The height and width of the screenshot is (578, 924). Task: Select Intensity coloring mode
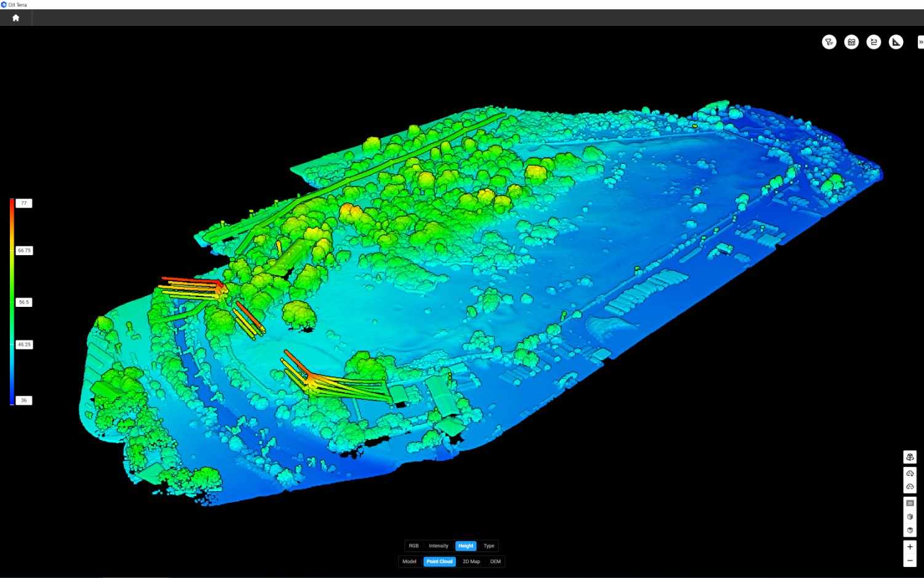tap(439, 546)
